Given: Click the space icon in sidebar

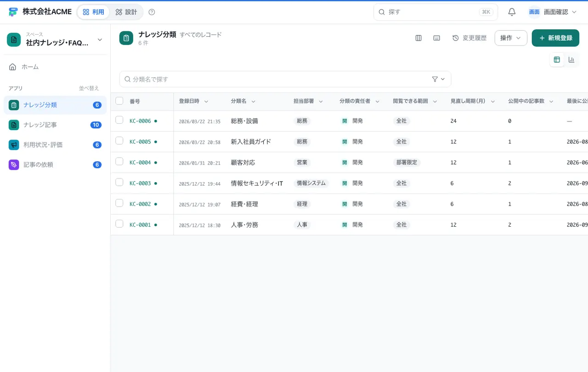Looking at the screenshot, I should (14, 40).
